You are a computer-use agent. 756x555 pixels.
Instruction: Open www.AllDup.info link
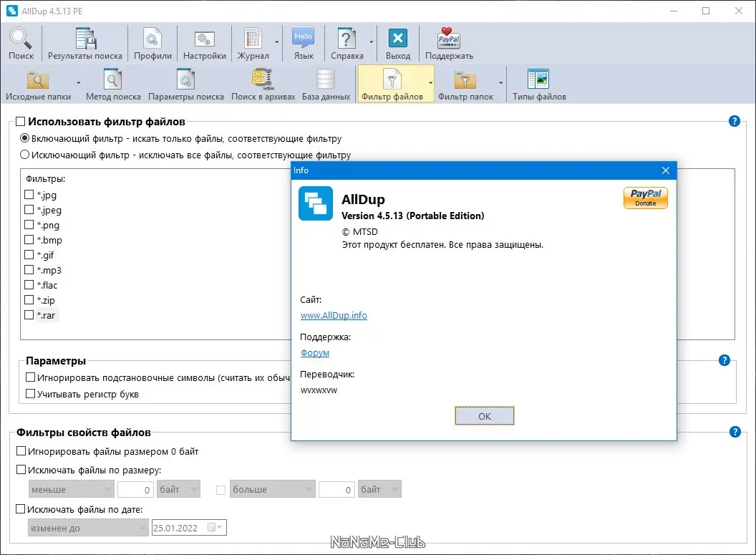(x=334, y=315)
